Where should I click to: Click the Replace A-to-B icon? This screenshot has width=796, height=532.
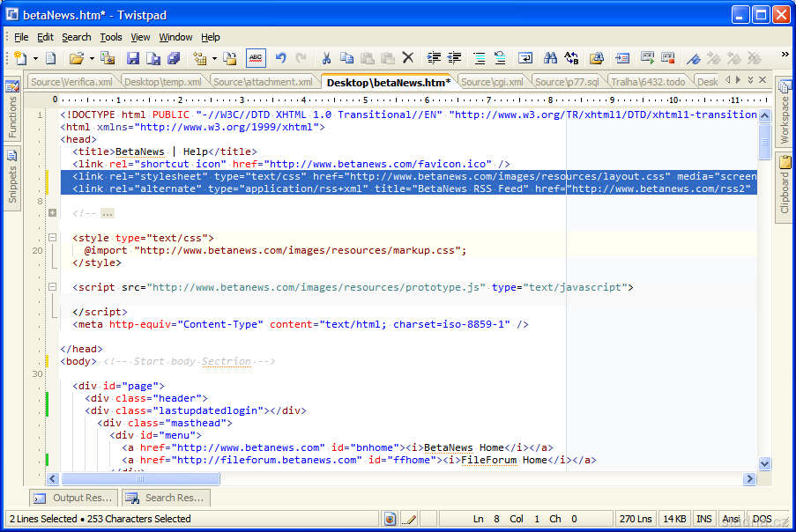(x=571, y=58)
